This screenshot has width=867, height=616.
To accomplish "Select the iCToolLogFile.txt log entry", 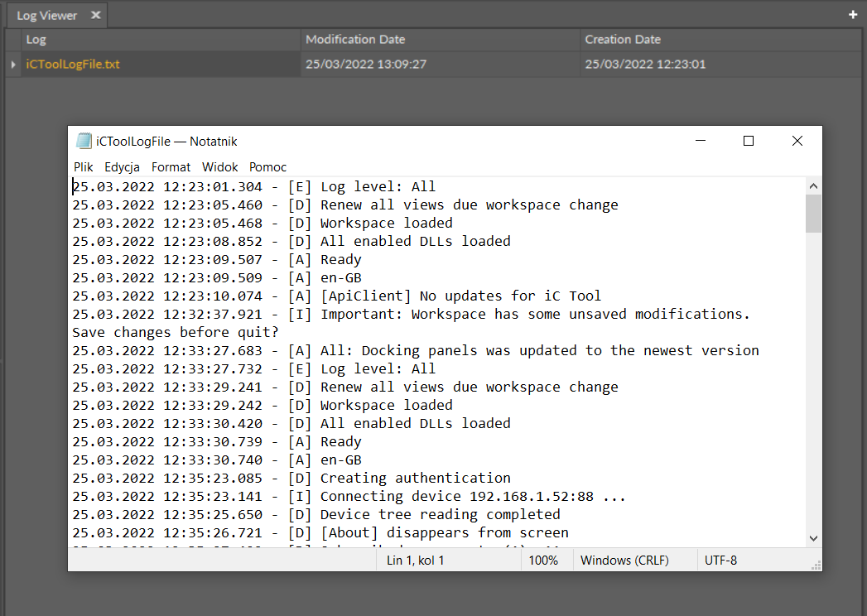I will pos(73,64).
